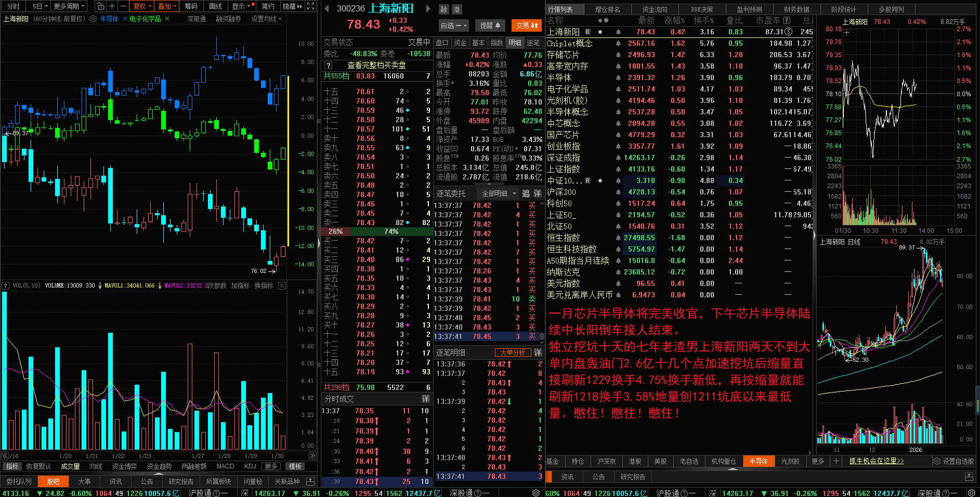
Task: Switch to 逐笔 tab
Action: [533, 43]
